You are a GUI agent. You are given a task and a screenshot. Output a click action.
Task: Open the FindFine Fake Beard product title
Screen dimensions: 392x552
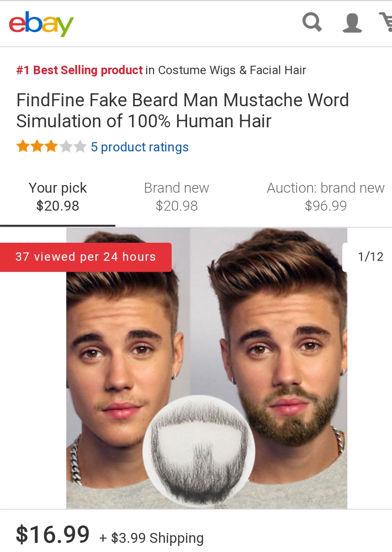point(182,110)
